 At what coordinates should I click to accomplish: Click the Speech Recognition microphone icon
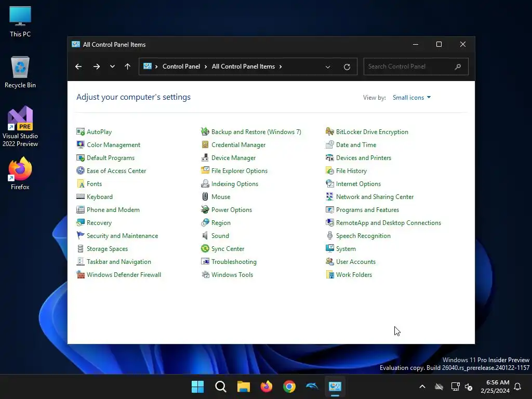coord(329,235)
